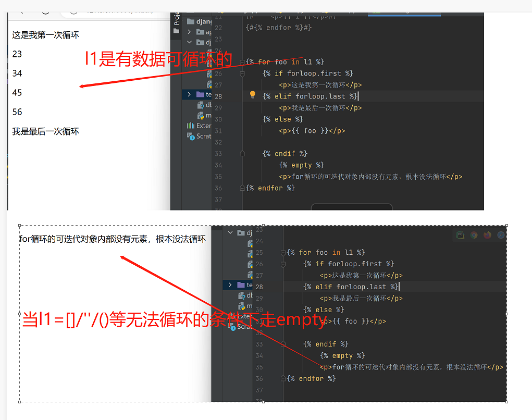This screenshot has width=532, height=420.
Task: Open page in Safari via editor browser icon
Action: [501, 235]
